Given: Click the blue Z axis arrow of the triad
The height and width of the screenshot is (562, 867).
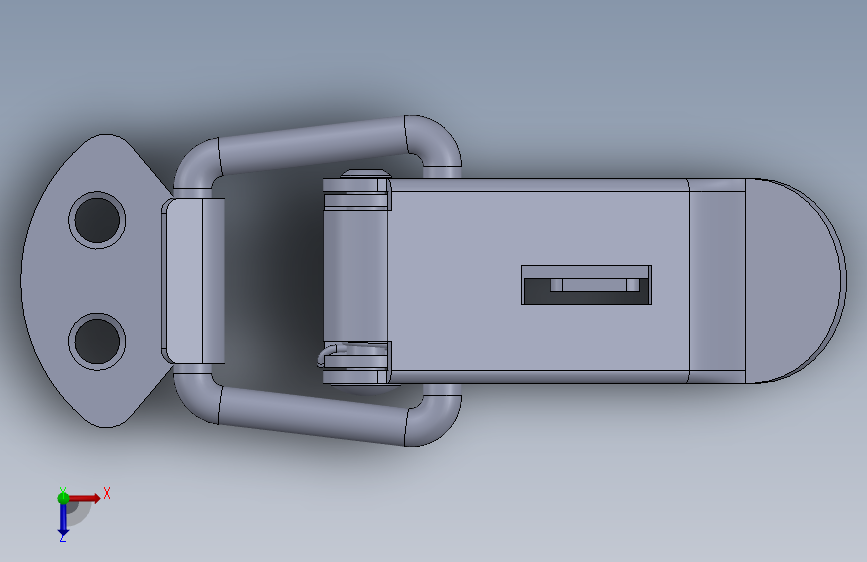Looking at the screenshot, I should click(x=63, y=520).
